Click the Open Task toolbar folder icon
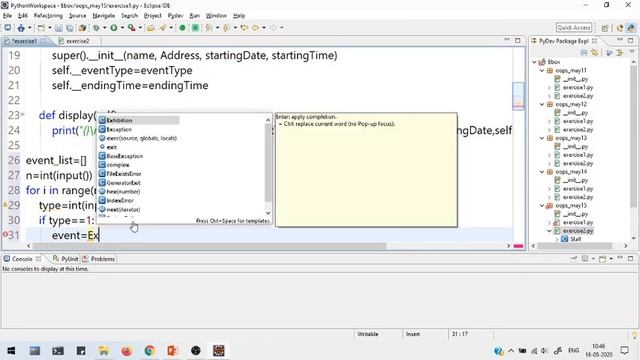Screen dimensions: 640x360 (x=151, y=28)
